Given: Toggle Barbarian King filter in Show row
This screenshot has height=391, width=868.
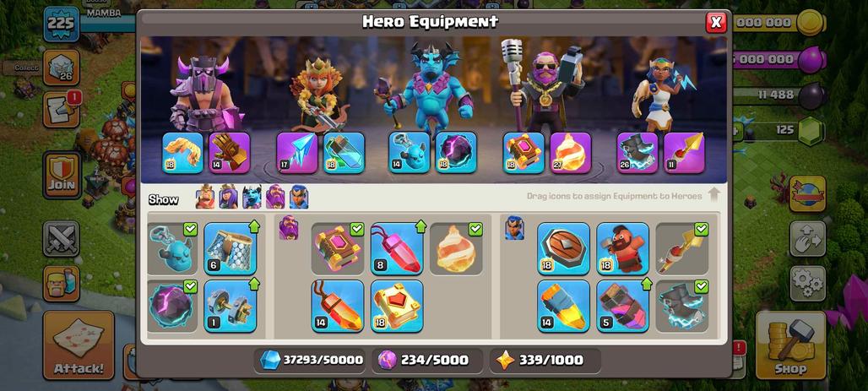Looking at the screenshot, I should click(205, 197).
